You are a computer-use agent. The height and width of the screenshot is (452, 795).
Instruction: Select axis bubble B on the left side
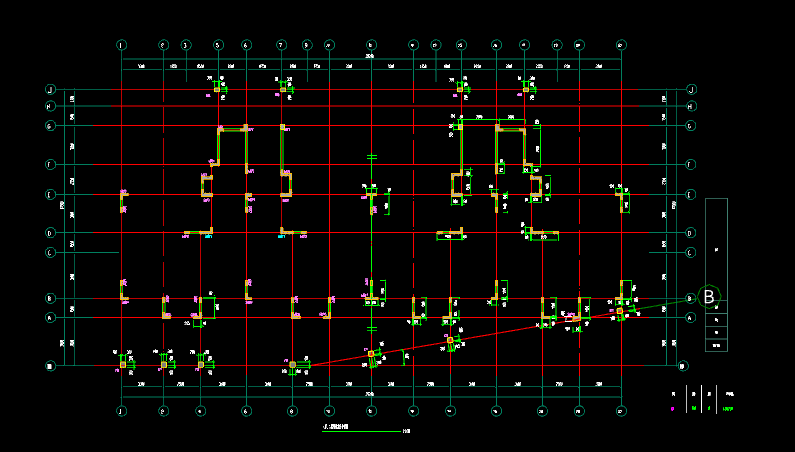coord(50,299)
